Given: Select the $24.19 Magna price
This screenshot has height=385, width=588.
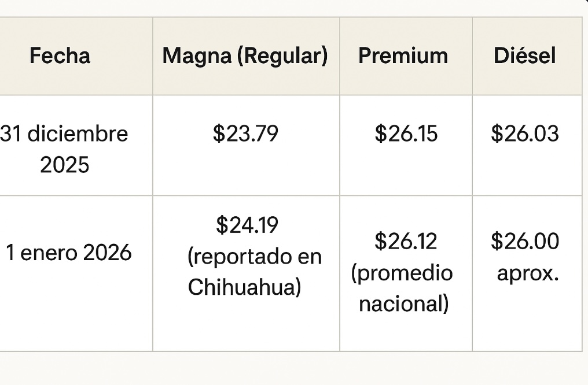Looking at the screenshot, I should [x=247, y=225].
